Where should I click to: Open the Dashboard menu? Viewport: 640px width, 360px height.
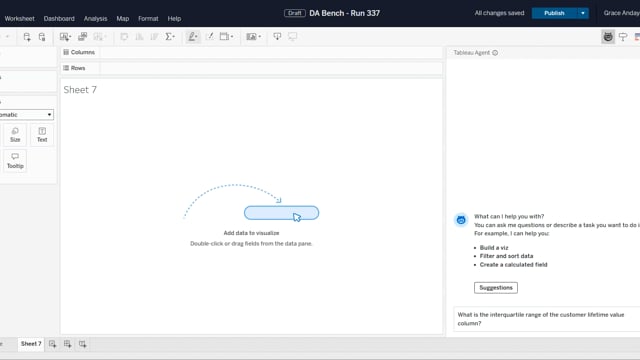click(x=59, y=18)
